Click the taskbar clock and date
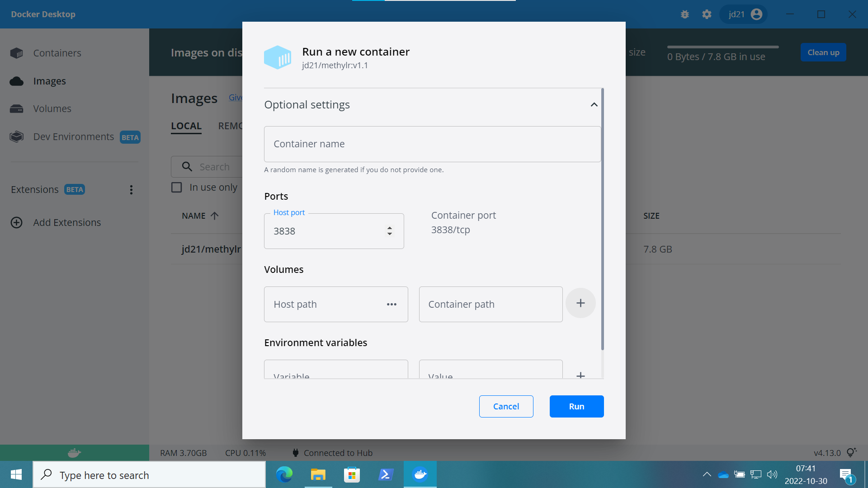The width and height of the screenshot is (868, 488). tap(806, 474)
